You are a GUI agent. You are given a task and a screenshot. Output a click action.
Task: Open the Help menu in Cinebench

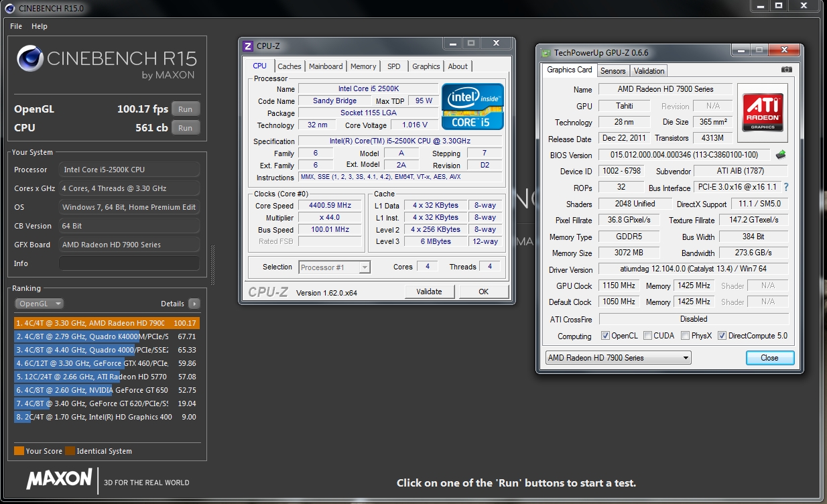point(40,26)
